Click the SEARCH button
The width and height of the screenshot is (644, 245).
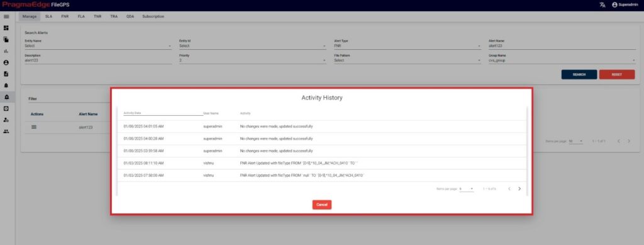pos(579,74)
